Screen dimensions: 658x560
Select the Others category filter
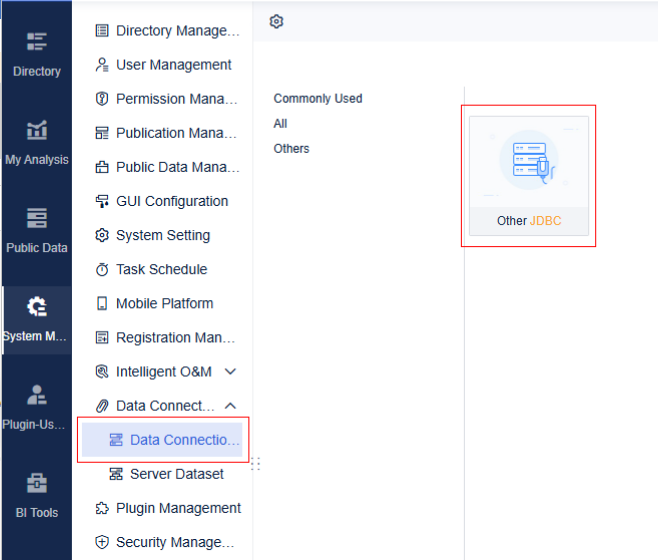(291, 149)
